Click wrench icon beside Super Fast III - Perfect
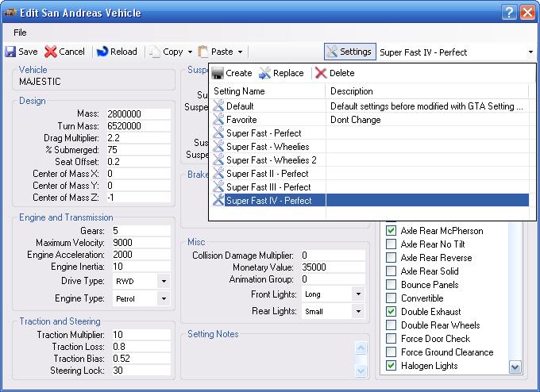This screenshot has height=392, width=540. [218, 186]
